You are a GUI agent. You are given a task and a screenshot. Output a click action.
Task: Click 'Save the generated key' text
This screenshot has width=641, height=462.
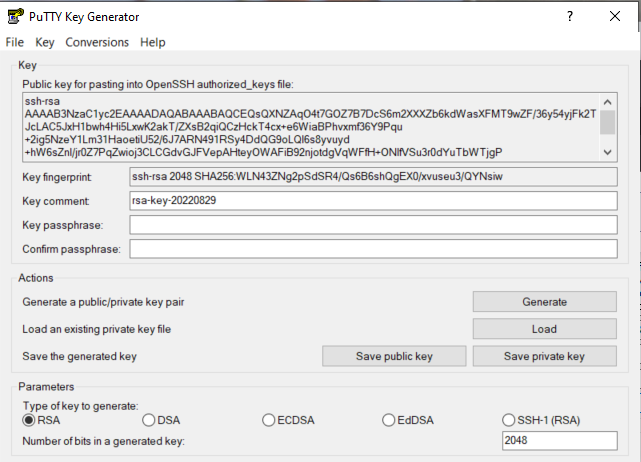tap(79, 357)
